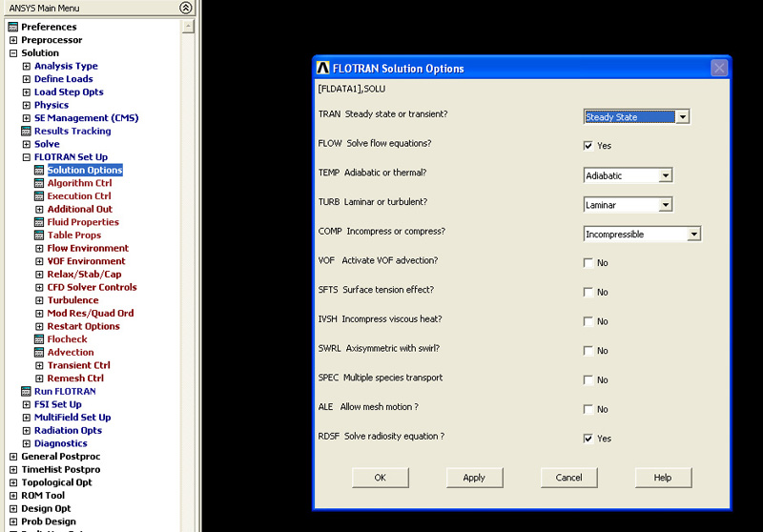Viewport: 763px width, 532px height.
Task: Click the OK button
Action: tap(380, 478)
